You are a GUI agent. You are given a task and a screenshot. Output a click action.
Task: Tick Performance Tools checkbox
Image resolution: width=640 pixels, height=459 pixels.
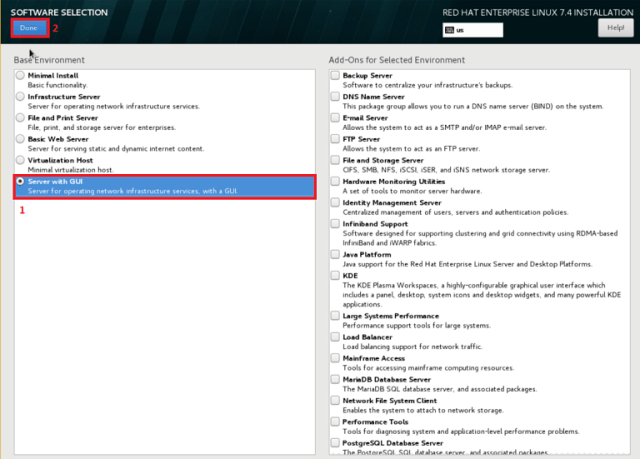[x=335, y=422]
